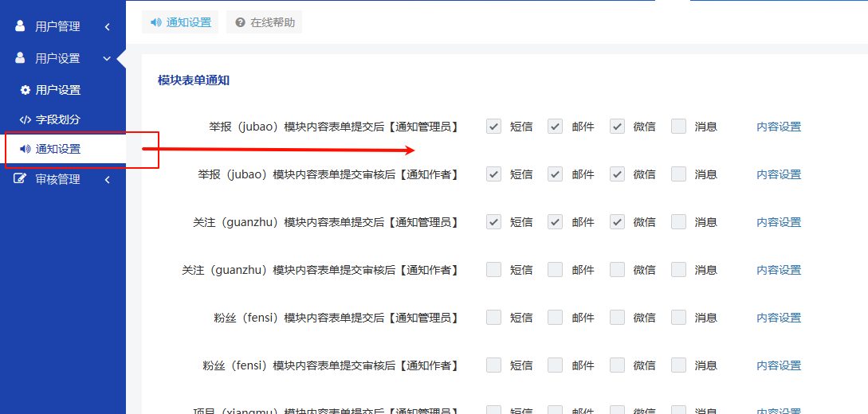Click the 模块表单通知 section heading
This screenshot has height=414, width=868.
194,80
